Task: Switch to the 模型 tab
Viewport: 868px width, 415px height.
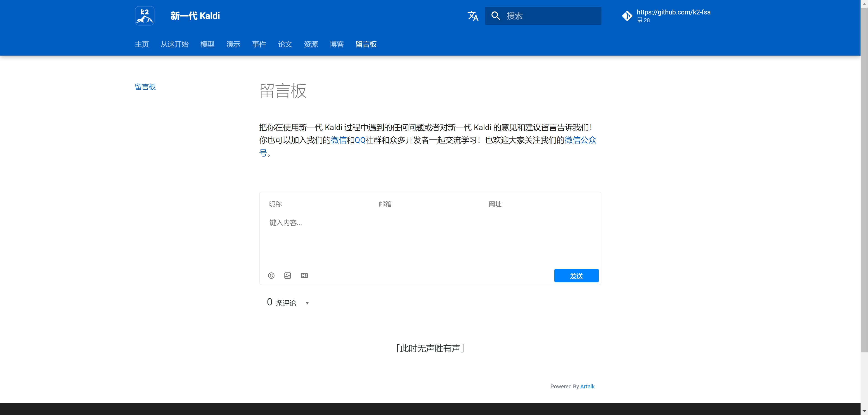Action: [x=207, y=44]
